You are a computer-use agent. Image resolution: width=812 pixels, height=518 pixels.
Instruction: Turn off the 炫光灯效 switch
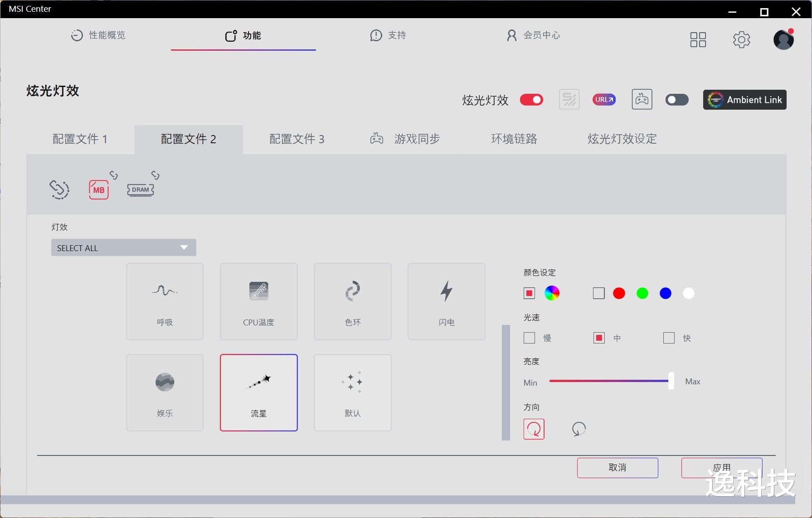point(531,100)
